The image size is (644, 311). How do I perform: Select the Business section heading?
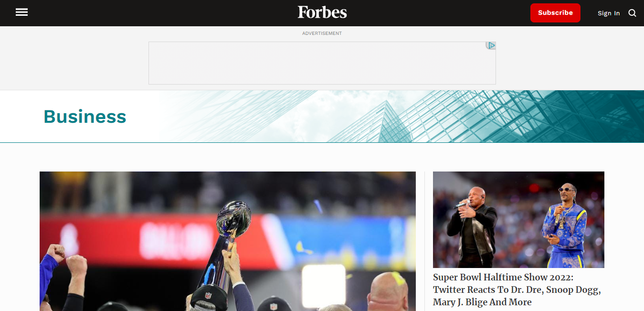85,117
